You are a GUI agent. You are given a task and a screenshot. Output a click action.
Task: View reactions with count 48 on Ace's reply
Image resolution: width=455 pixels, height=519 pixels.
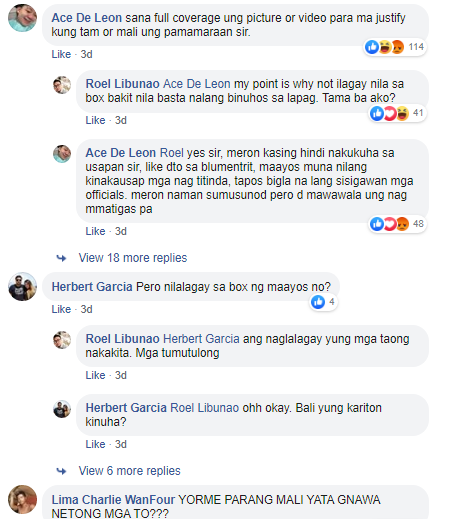click(x=397, y=224)
